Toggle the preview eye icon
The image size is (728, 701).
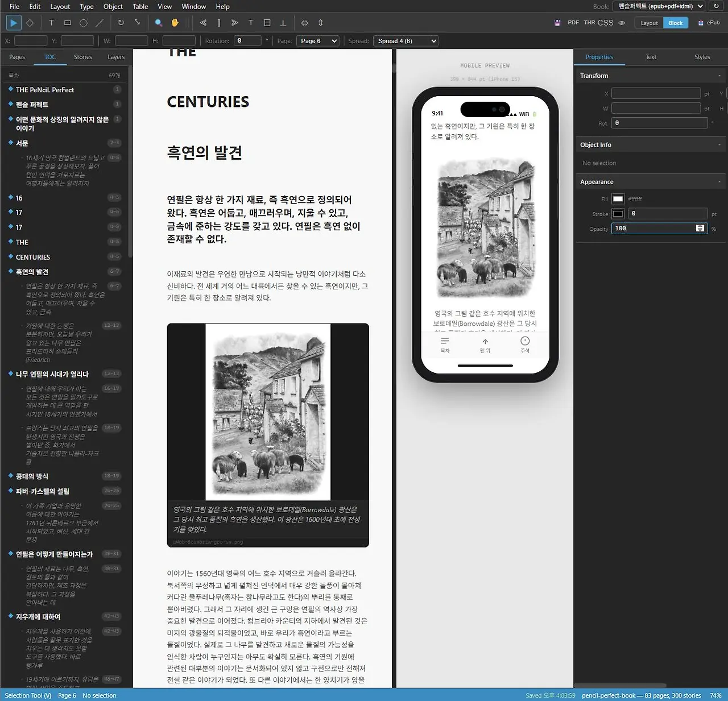pyautogui.click(x=622, y=23)
